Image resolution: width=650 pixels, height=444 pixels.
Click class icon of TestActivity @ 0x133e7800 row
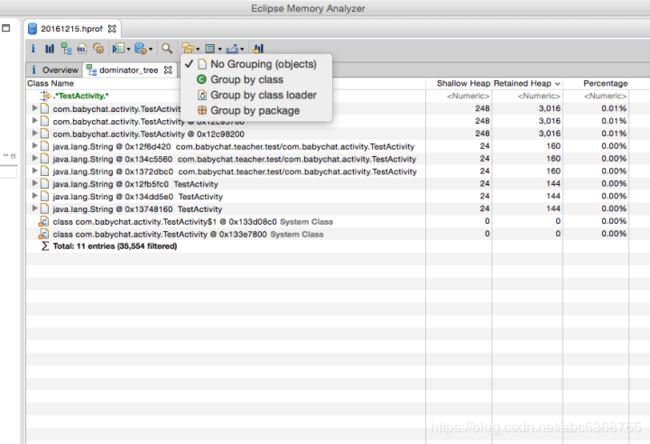44,234
